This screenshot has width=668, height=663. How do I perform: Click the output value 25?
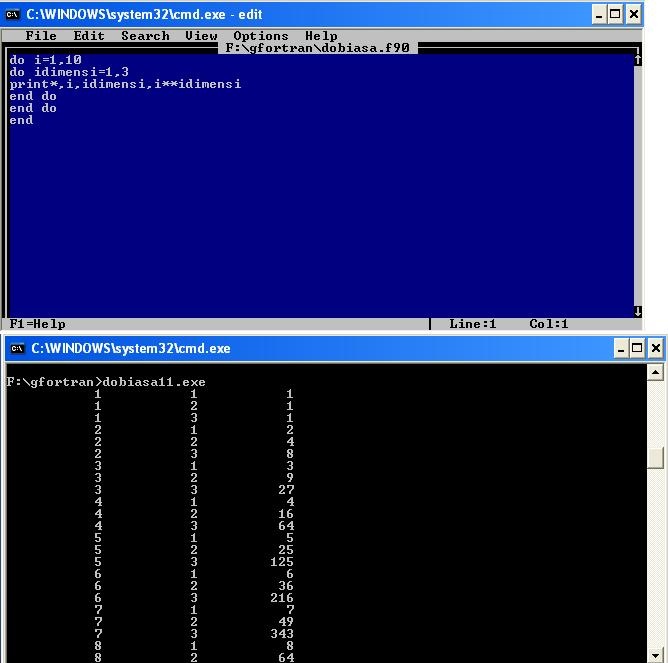[286, 550]
